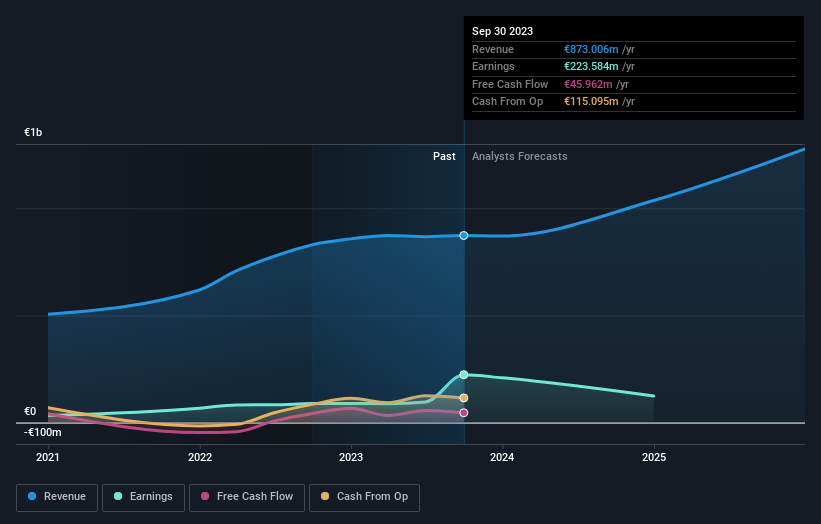Click the 2025 x-axis label
821x524 pixels.
click(654, 458)
